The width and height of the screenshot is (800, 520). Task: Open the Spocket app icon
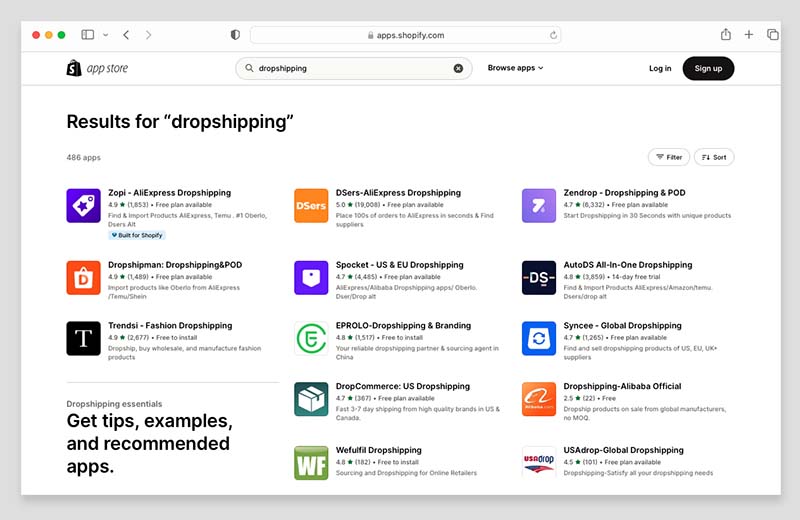[311, 278]
